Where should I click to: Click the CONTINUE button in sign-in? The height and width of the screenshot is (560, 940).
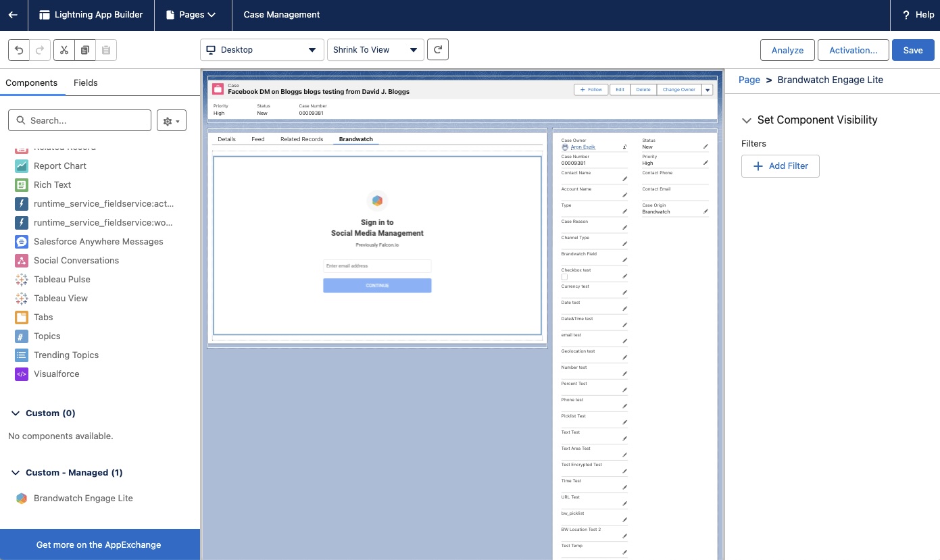click(x=377, y=285)
